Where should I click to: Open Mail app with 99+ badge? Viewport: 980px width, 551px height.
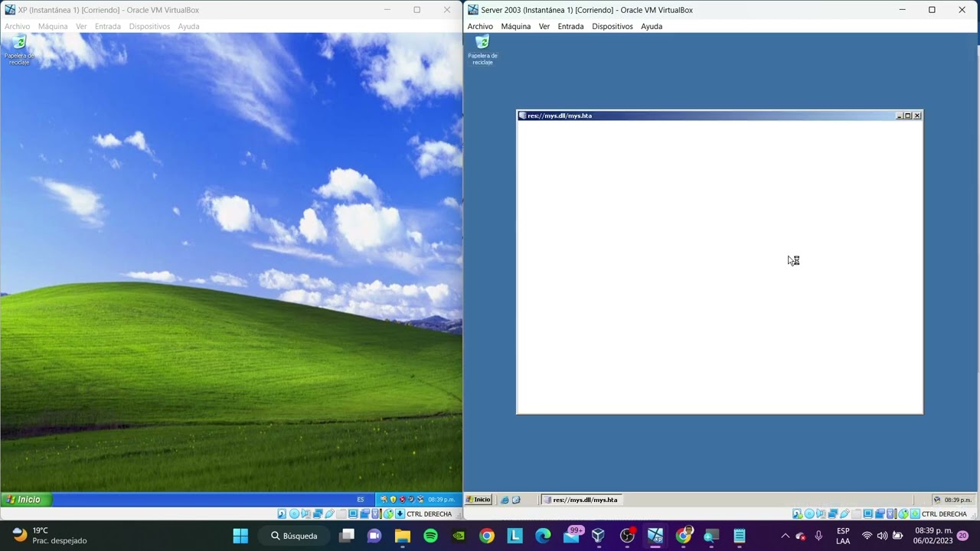click(x=572, y=535)
